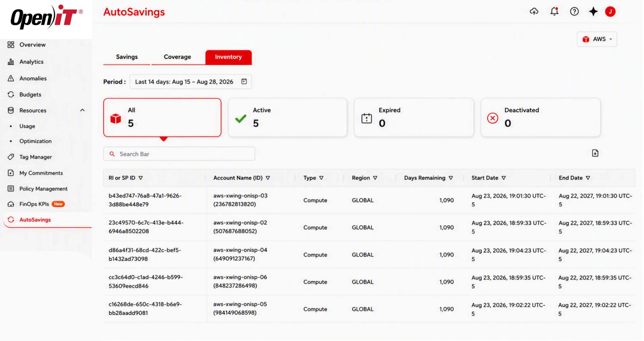Click the red cube icon on All card

(x=115, y=119)
